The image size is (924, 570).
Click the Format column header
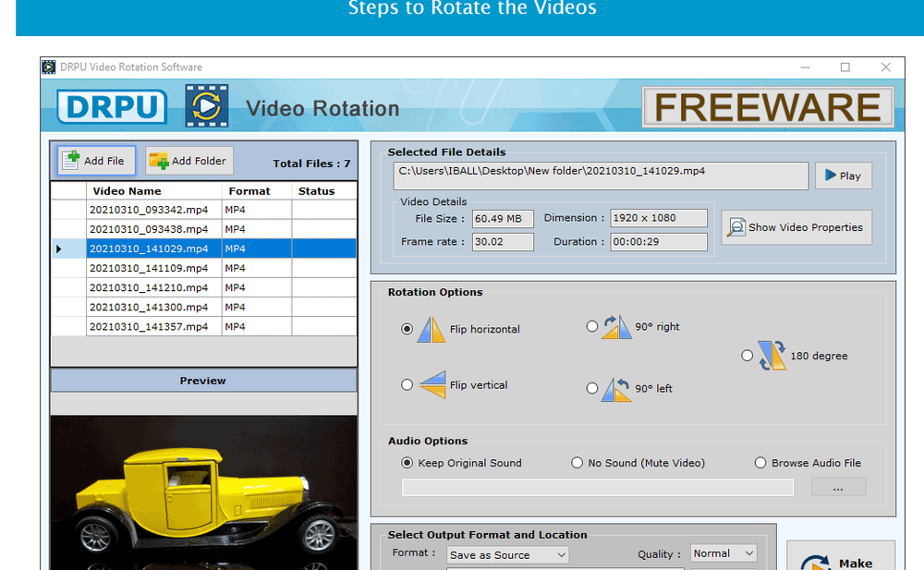pyautogui.click(x=256, y=191)
